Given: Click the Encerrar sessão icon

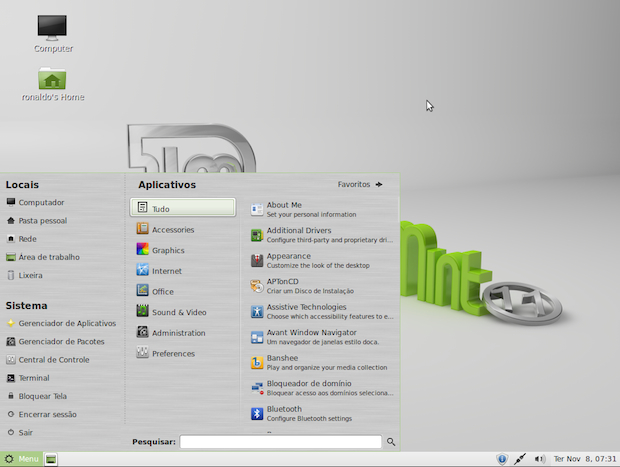Looking at the screenshot, I should pyautogui.click(x=11, y=414).
